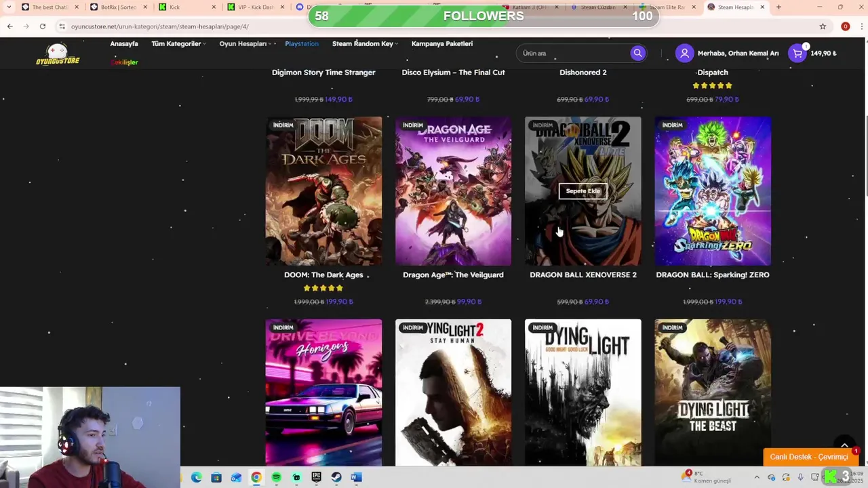Click Dying Light The Beast cover
The width and height of the screenshot is (868, 488).
(713, 392)
